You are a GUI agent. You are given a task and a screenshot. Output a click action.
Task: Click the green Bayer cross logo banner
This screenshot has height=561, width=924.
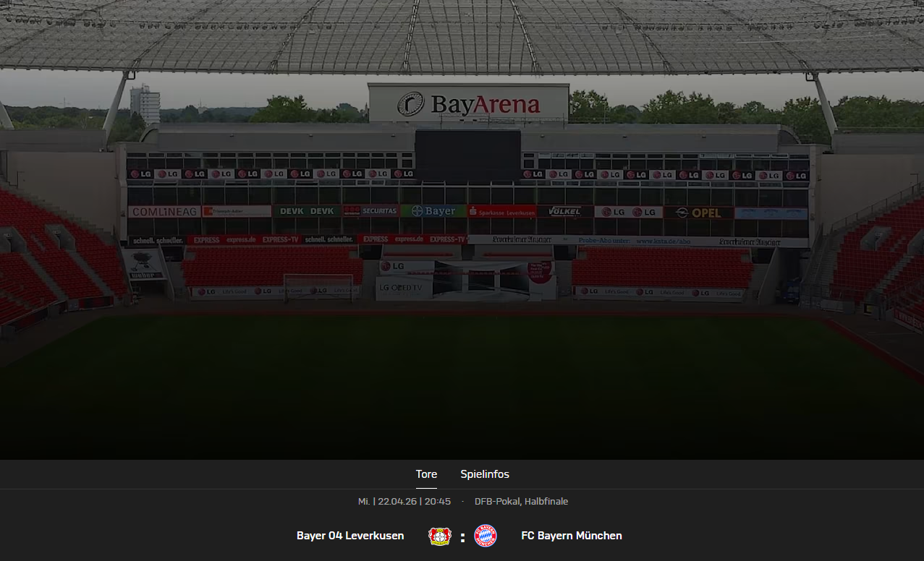pyautogui.click(x=433, y=211)
